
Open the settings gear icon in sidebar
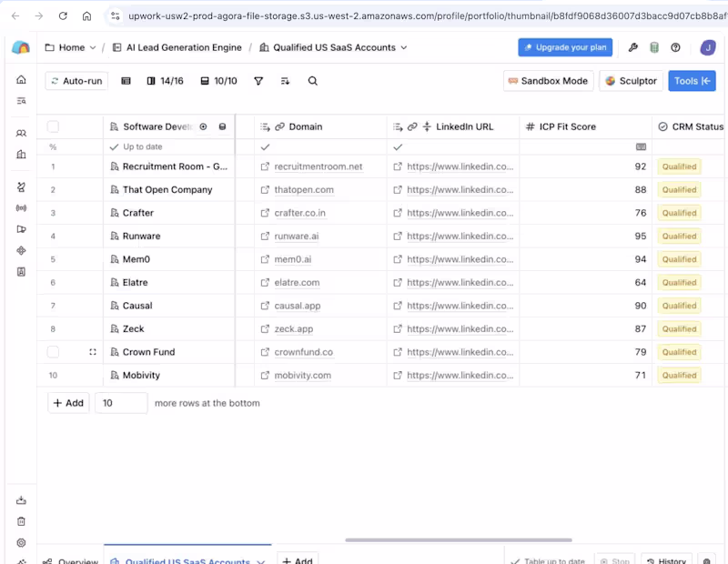pyautogui.click(x=21, y=543)
